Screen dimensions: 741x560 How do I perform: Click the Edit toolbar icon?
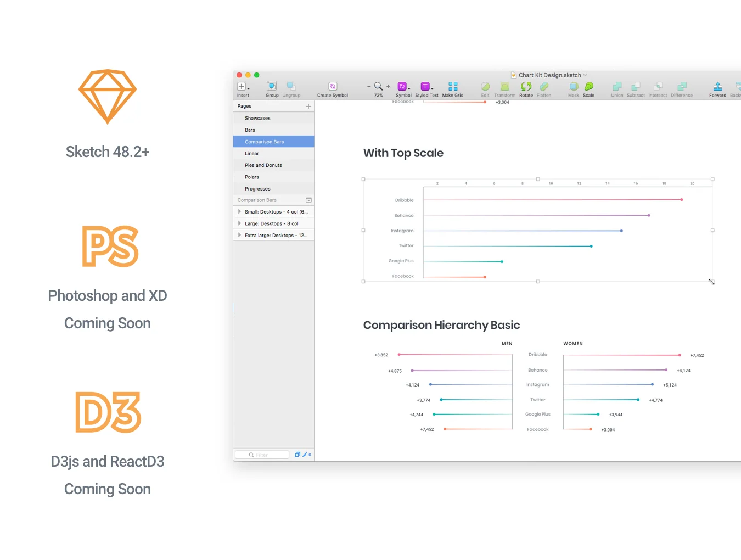485,86
